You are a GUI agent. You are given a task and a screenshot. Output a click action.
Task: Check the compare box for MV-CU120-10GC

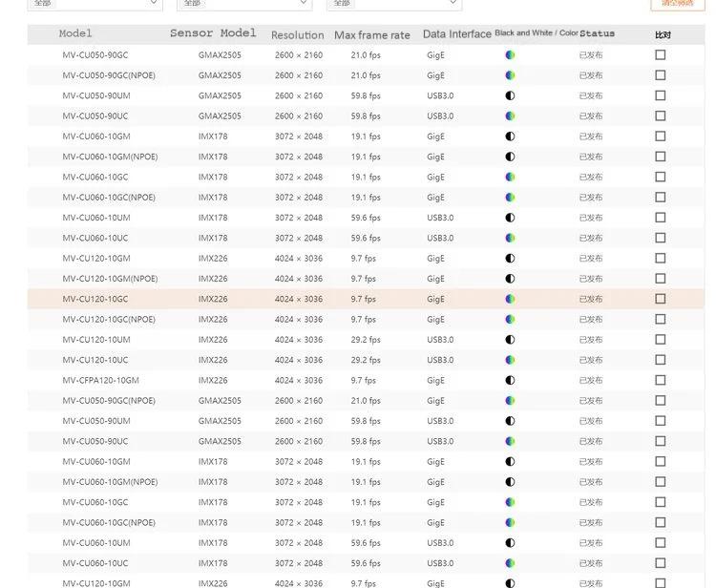(x=660, y=299)
